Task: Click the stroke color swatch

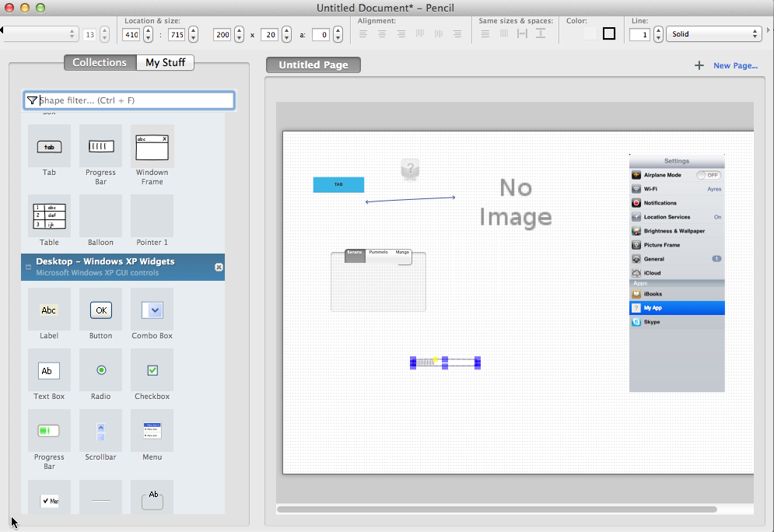Action: pyautogui.click(x=609, y=33)
